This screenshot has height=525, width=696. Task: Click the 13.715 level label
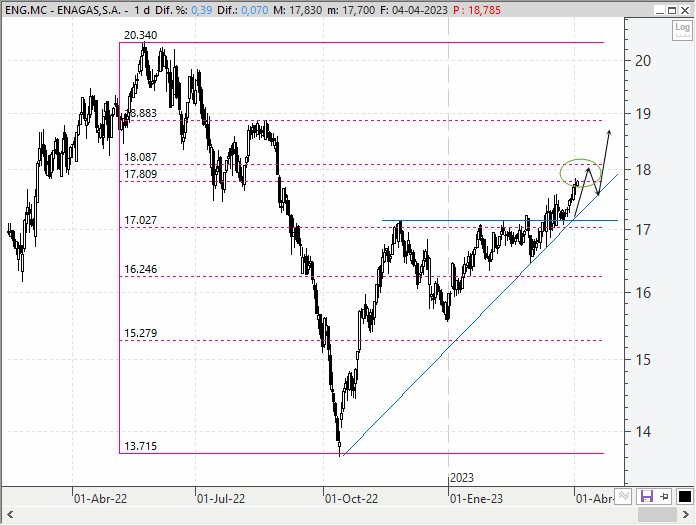click(x=140, y=446)
